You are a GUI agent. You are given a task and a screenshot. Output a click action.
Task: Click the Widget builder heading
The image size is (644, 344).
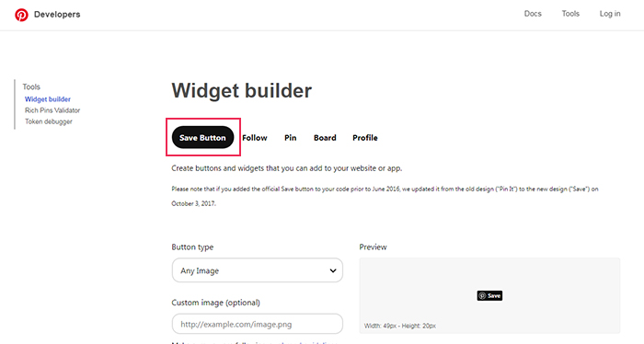(x=241, y=90)
